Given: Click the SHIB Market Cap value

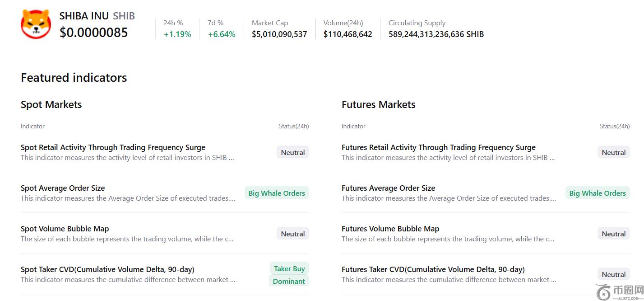Looking at the screenshot, I should pos(279,34).
